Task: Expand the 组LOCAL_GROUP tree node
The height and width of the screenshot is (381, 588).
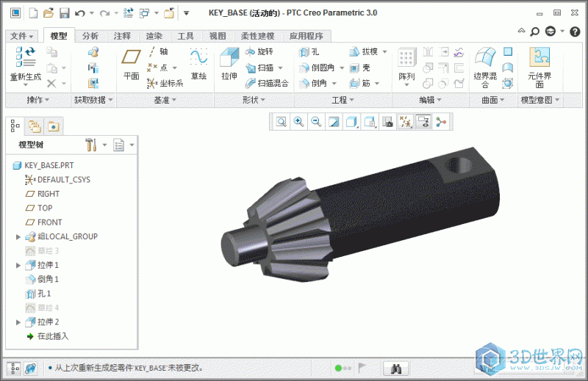Action: tap(18, 237)
